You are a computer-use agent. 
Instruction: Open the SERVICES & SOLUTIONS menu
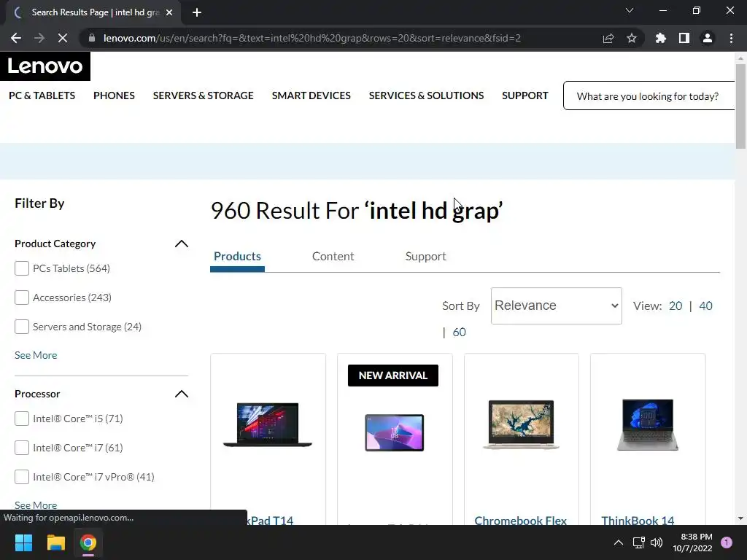(426, 96)
